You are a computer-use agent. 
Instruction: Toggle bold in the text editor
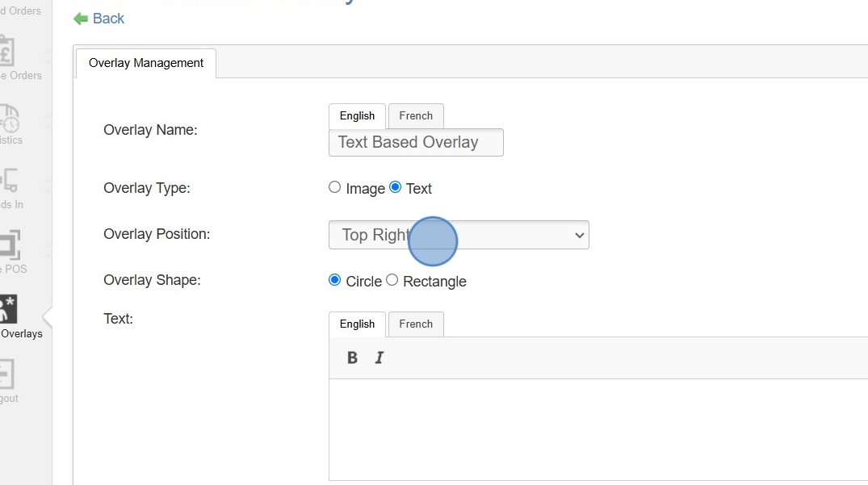pos(352,357)
